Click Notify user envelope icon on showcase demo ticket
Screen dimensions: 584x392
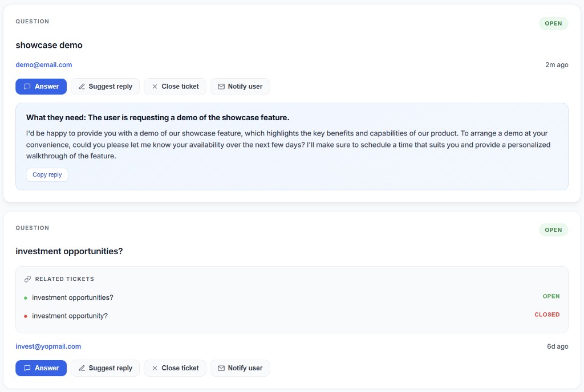221,87
